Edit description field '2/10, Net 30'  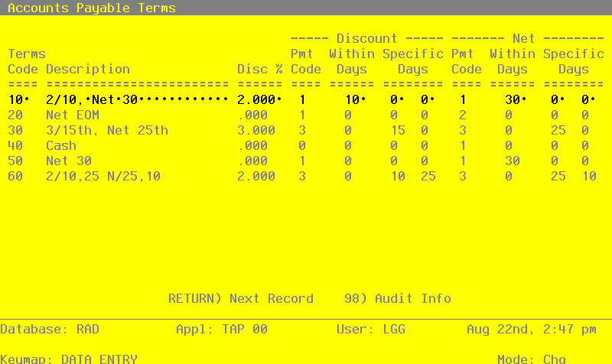point(137,99)
